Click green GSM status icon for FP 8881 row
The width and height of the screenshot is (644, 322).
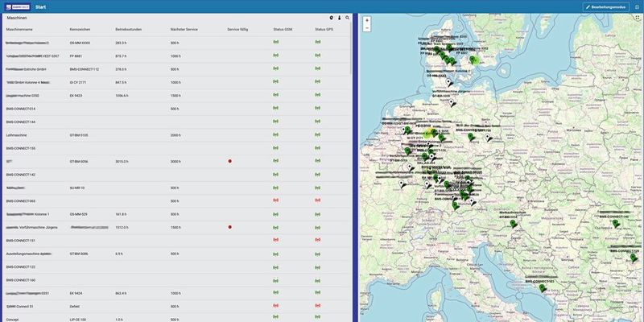click(275, 55)
